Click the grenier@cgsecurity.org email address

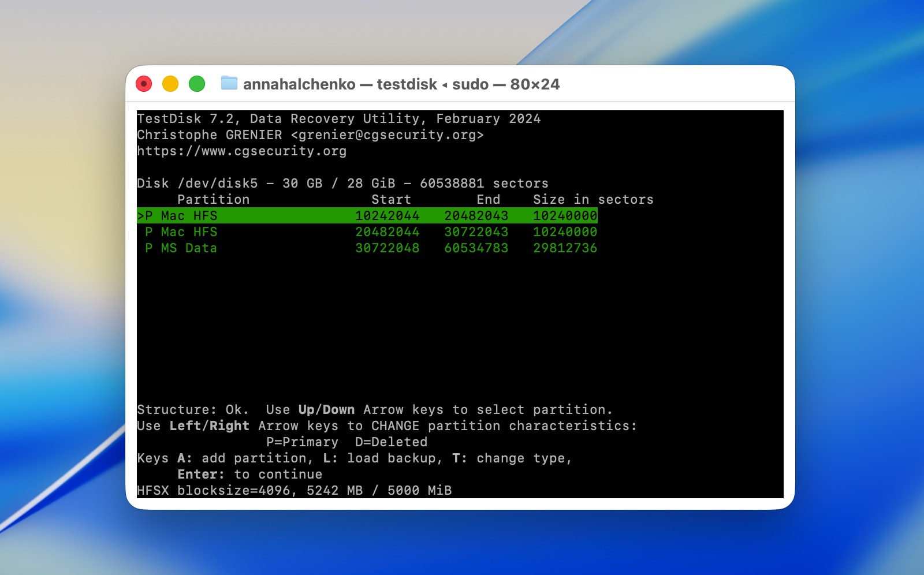click(387, 135)
